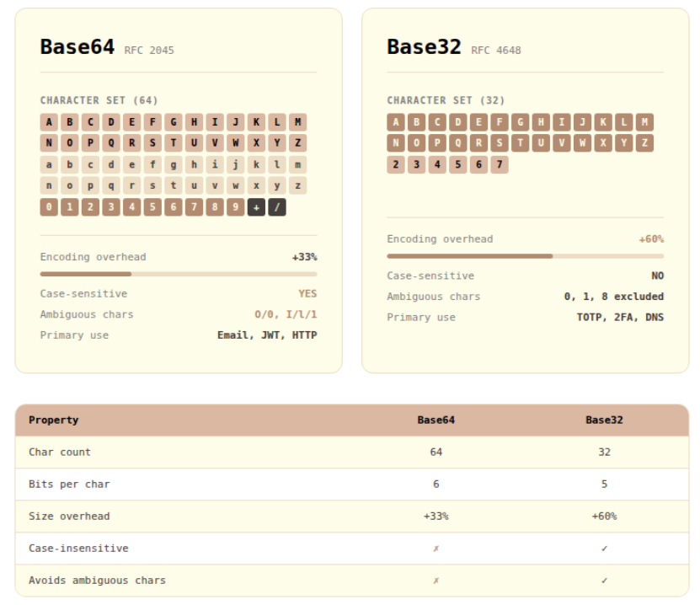The width and height of the screenshot is (700, 605).
Task: Select the uppercase "Z" tile in Base32 charset
Action: point(644,142)
